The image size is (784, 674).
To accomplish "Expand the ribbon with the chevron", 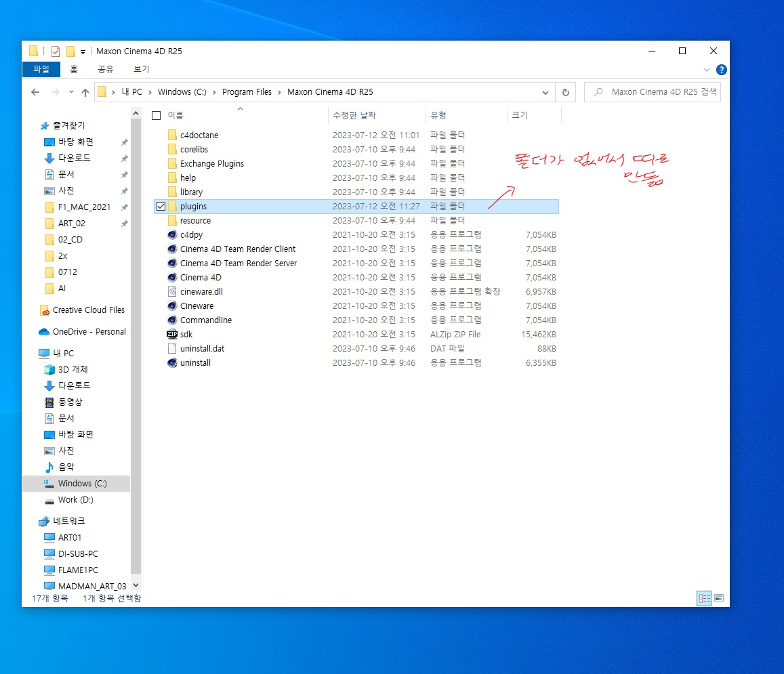I will pos(707,70).
